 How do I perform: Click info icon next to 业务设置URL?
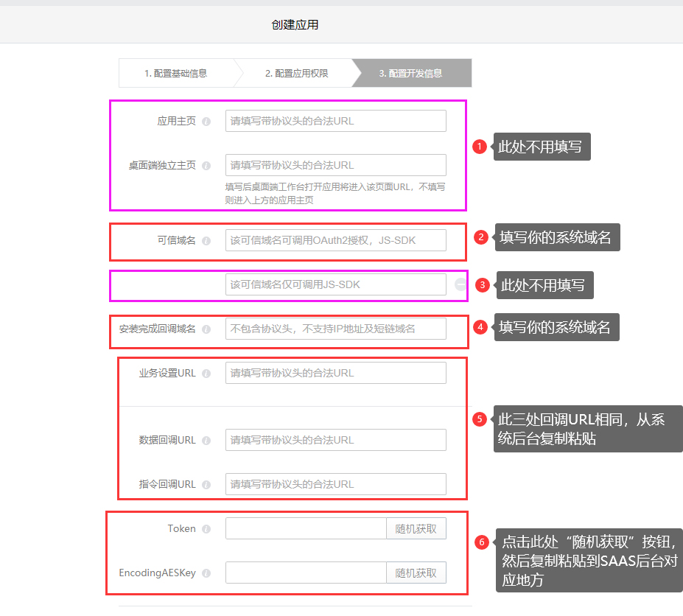pyautogui.click(x=206, y=374)
